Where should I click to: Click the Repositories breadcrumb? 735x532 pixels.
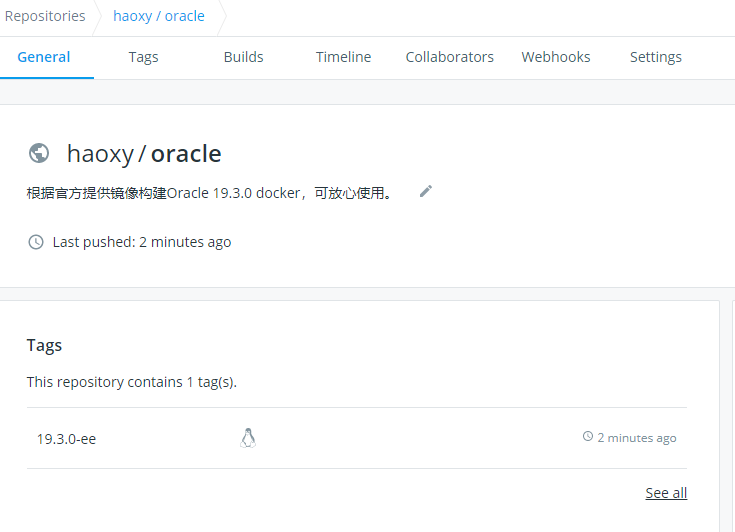tap(45, 16)
